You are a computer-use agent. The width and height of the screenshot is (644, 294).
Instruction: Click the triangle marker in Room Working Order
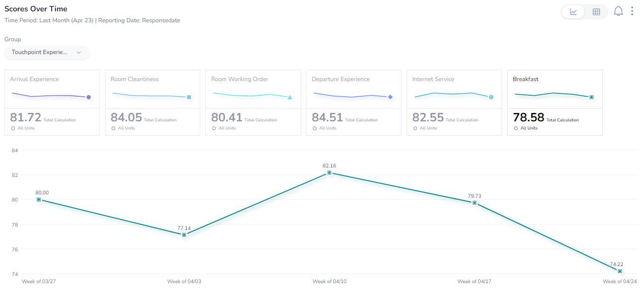290,97
